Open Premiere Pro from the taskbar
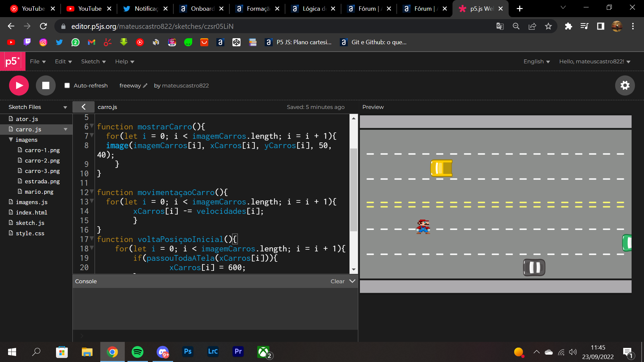This screenshot has width=644, height=362. pyautogui.click(x=238, y=352)
